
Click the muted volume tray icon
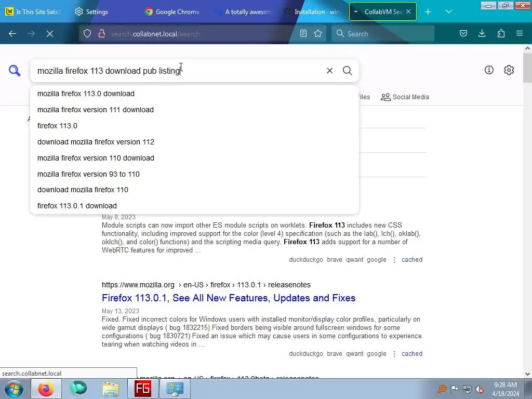point(479,389)
